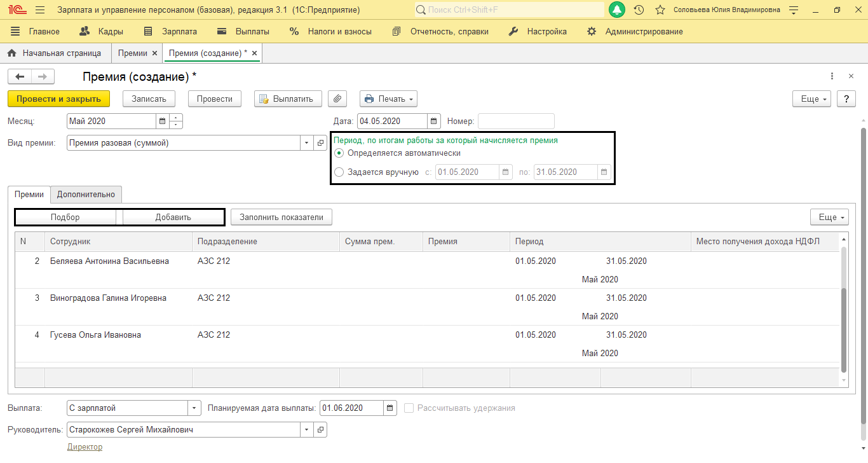Open the form options three-dot icon
Screen dimensions: 868x463
click(832, 76)
